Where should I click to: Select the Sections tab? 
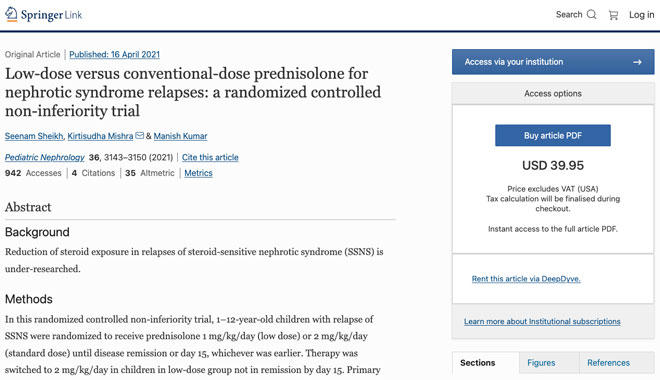coord(477,363)
